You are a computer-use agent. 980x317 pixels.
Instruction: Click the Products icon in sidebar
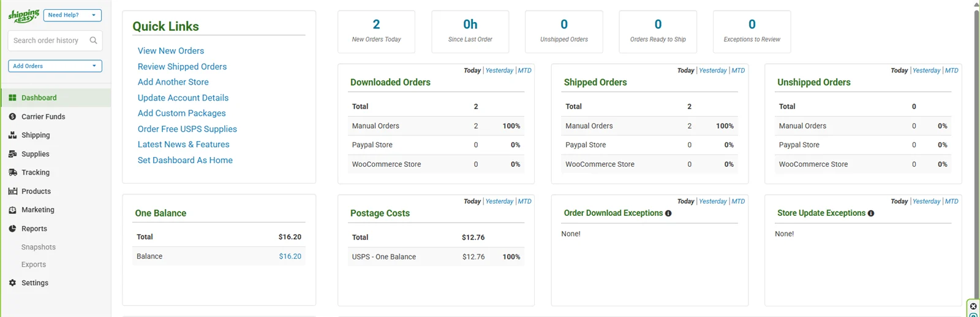click(12, 191)
